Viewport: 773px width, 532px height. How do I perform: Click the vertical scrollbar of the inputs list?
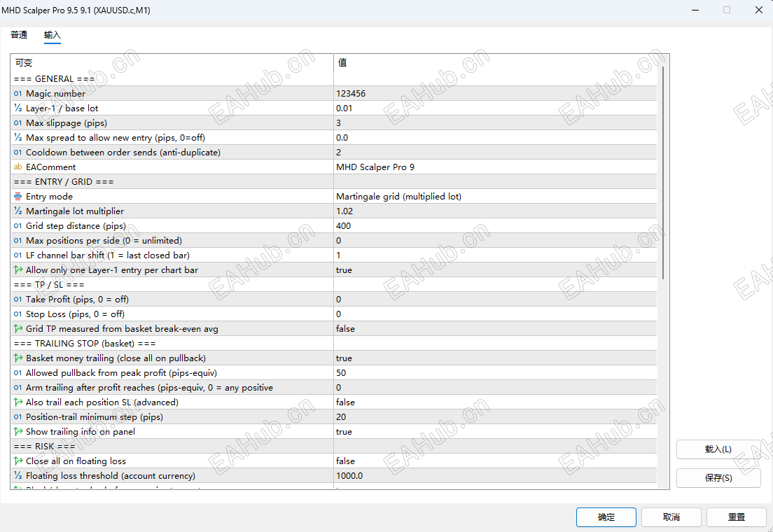click(x=663, y=173)
